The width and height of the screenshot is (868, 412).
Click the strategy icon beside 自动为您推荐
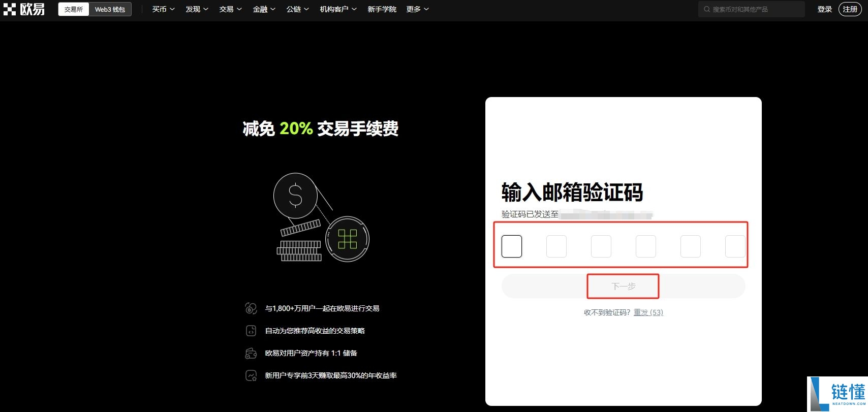coord(251,331)
